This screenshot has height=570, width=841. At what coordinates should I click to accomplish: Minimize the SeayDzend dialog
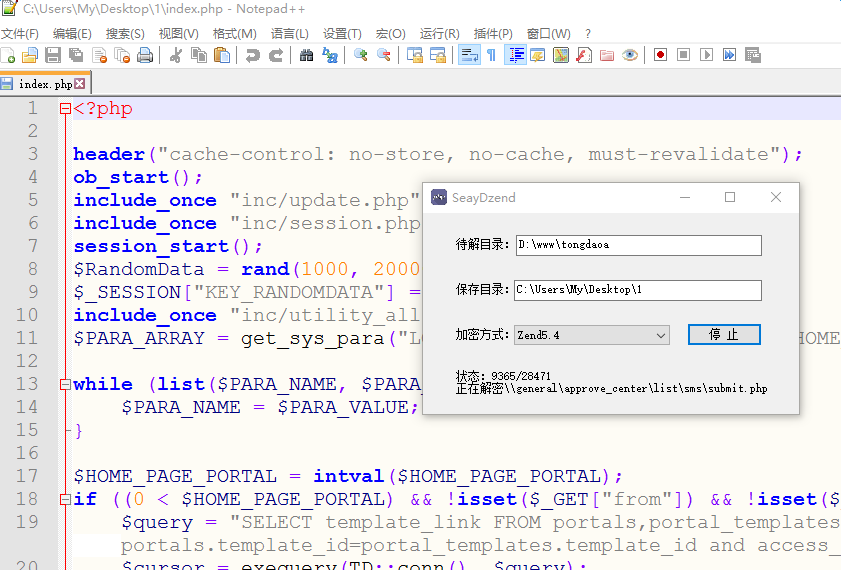click(685, 197)
